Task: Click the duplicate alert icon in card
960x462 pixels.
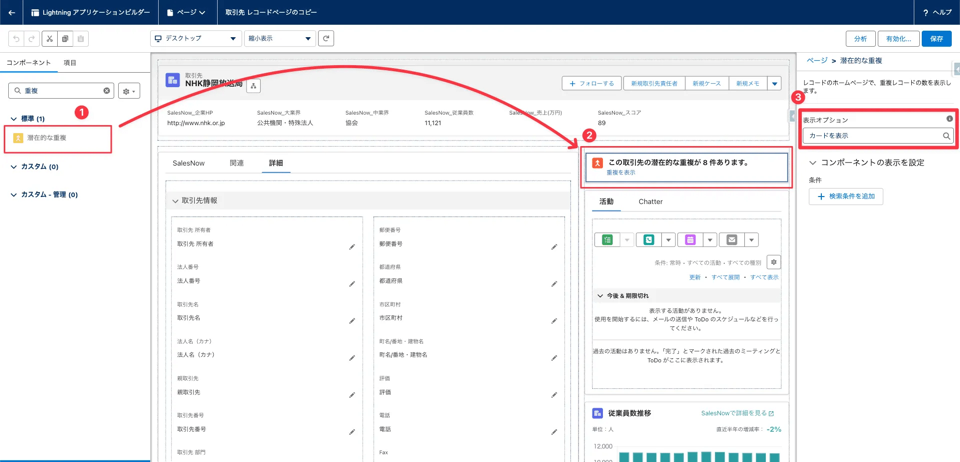Action: [598, 164]
